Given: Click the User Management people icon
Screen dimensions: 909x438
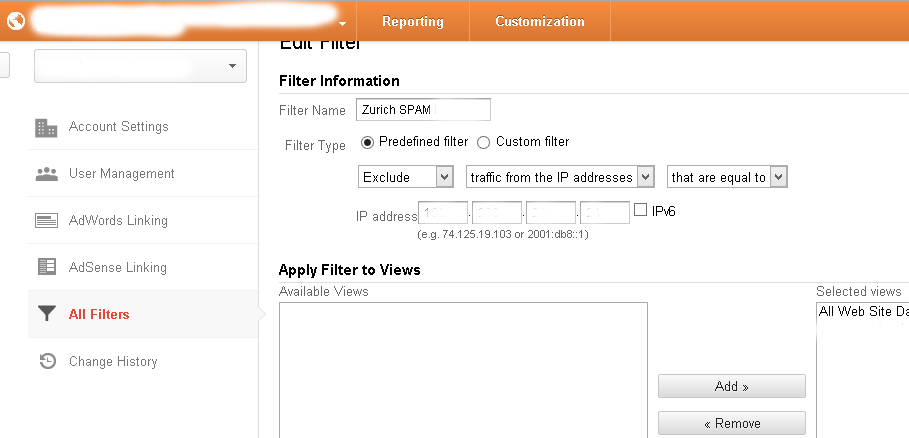Looking at the screenshot, I should [46, 174].
